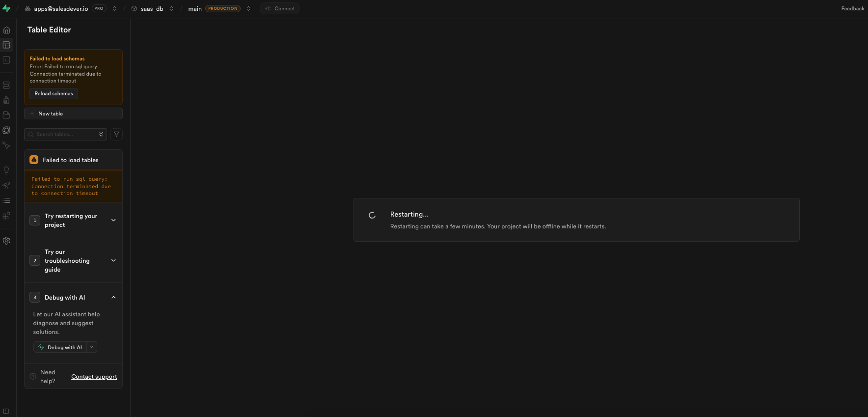Open the Advisors lightbulb icon
Screen dimensions: 868x417
tap(6, 170)
